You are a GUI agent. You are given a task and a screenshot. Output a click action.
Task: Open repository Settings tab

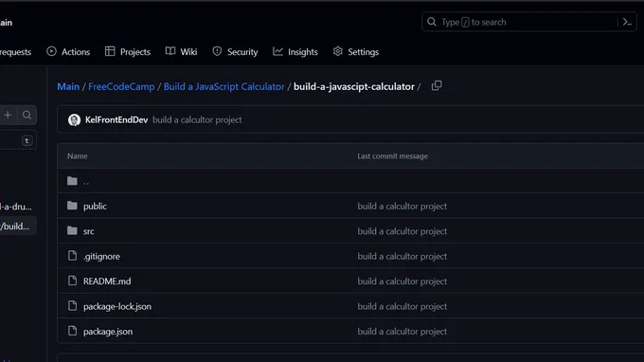tap(356, 52)
